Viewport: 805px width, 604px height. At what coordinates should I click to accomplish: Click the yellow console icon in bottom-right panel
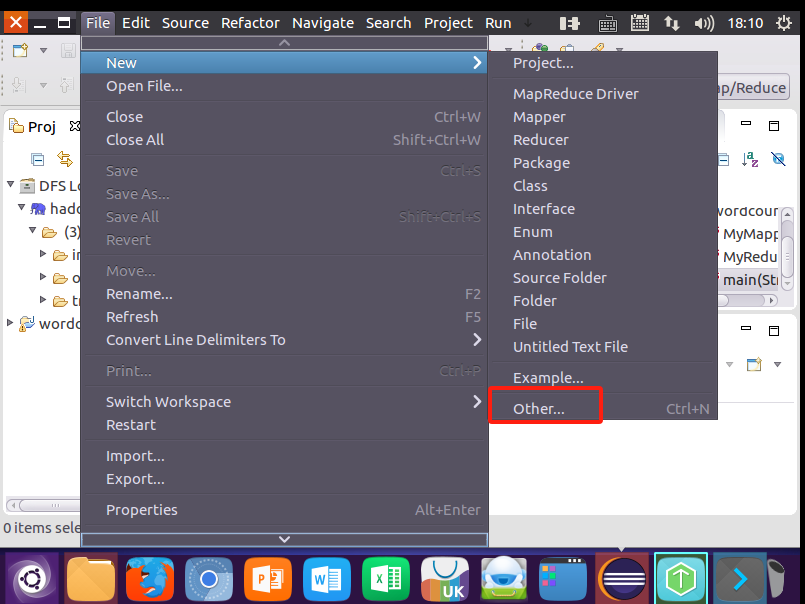[x=754, y=364]
